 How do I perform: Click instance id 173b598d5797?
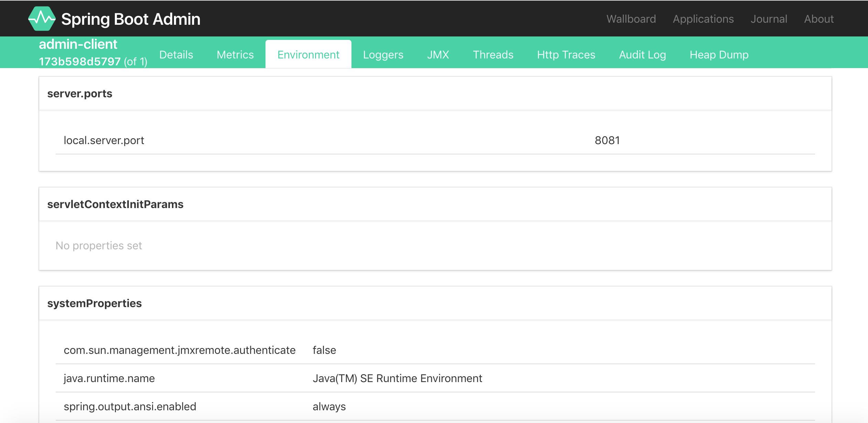80,62
